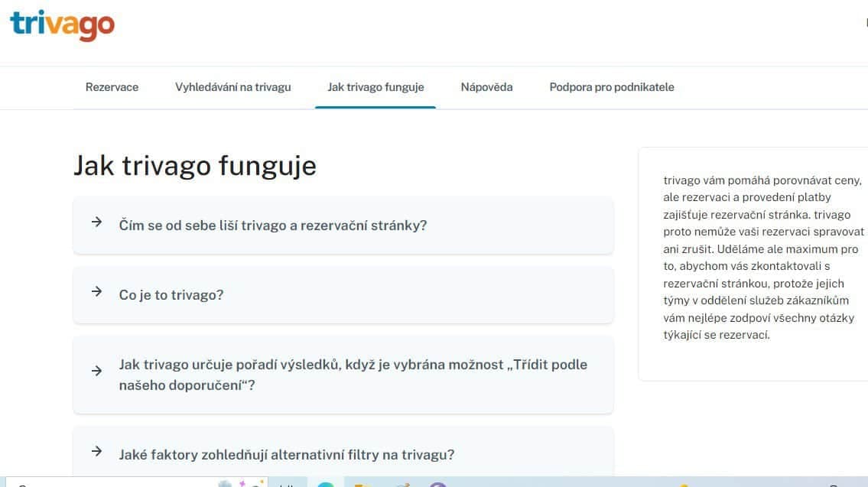Screen dimensions: 868x487
Task: Click the arrow icon beside Co je to trivago?
Action: pyautogui.click(x=97, y=291)
